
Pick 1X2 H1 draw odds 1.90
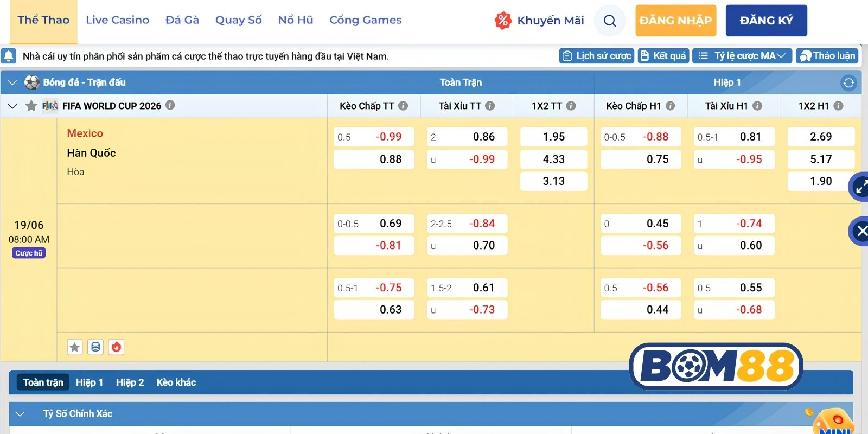click(821, 181)
